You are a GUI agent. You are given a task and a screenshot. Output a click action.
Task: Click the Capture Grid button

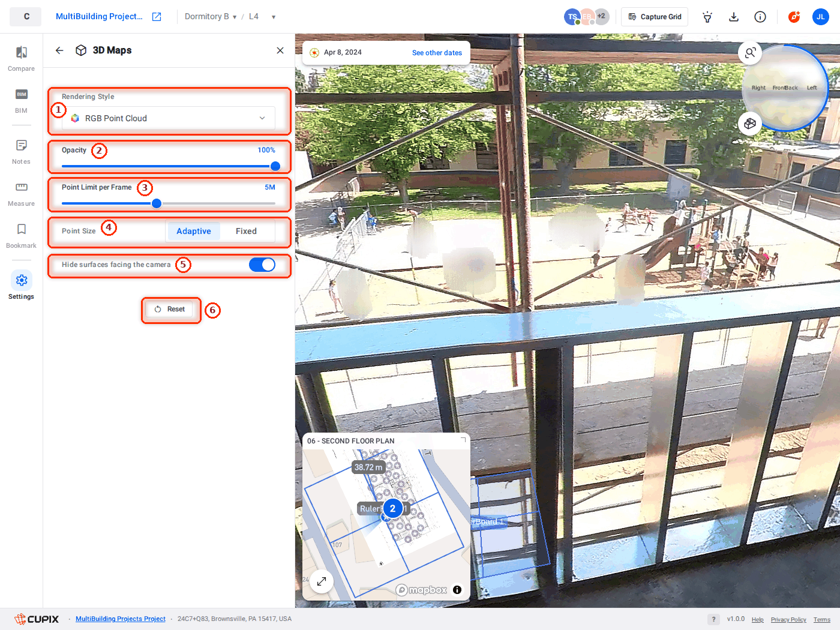point(655,17)
